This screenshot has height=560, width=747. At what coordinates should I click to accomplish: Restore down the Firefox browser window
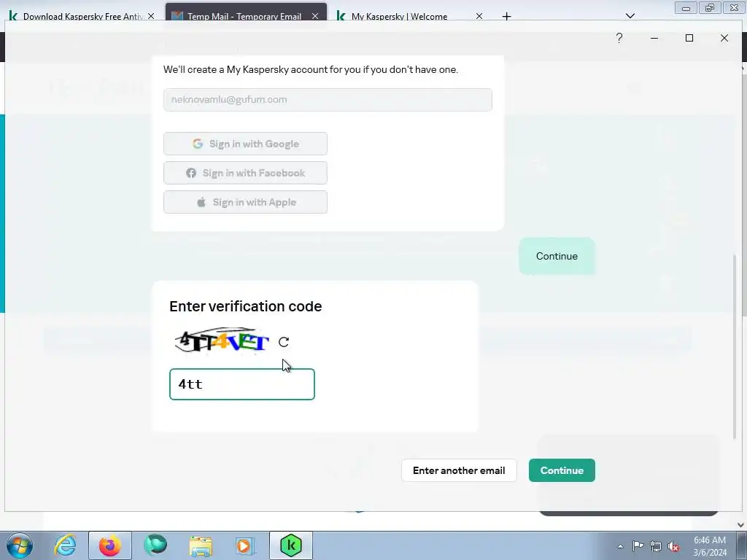click(709, 7)
